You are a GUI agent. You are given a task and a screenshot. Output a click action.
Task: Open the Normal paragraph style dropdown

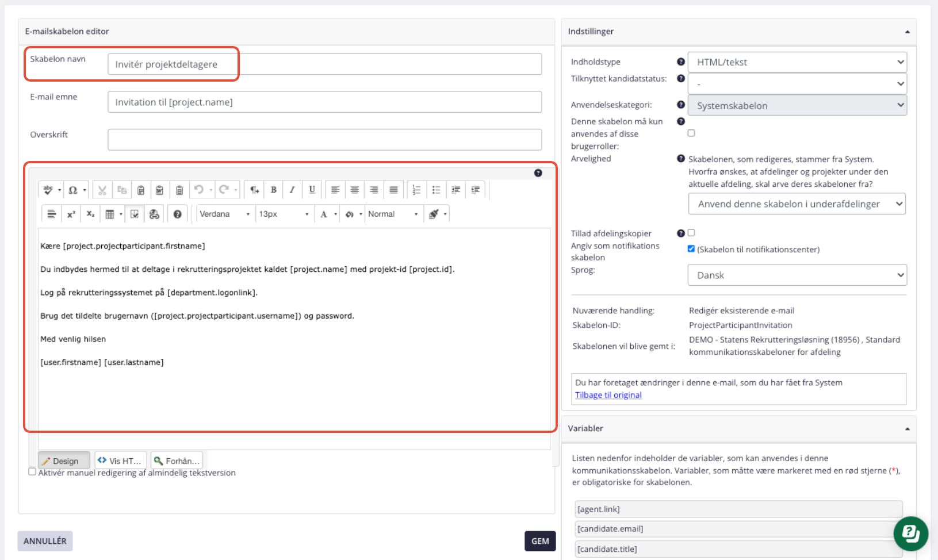(393, 214)
